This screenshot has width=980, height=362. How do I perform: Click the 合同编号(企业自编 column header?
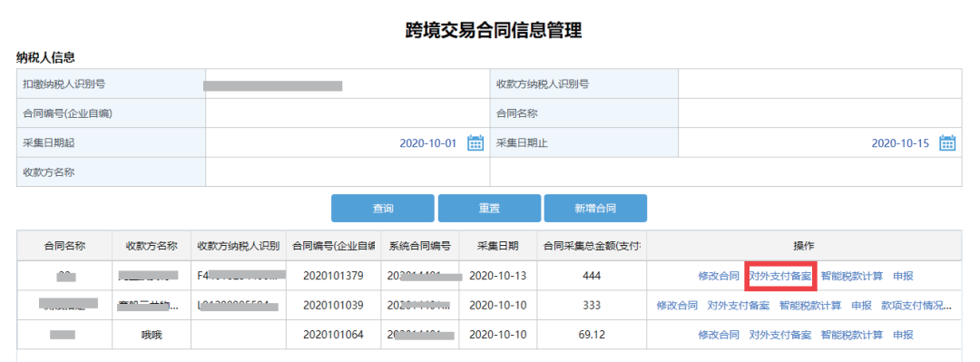point(334,246)
